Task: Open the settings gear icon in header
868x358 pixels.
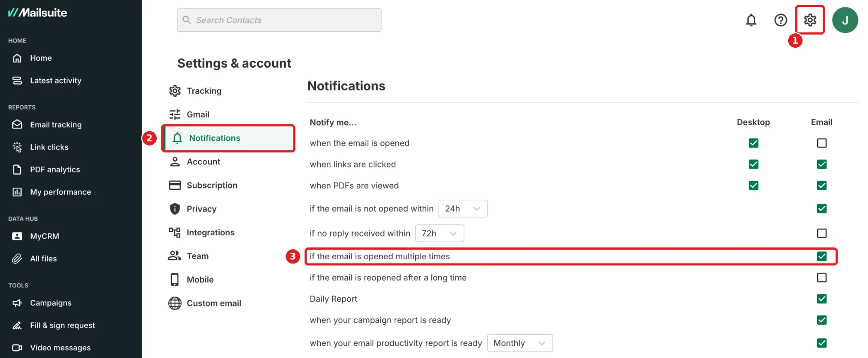Action: point(810,20)
